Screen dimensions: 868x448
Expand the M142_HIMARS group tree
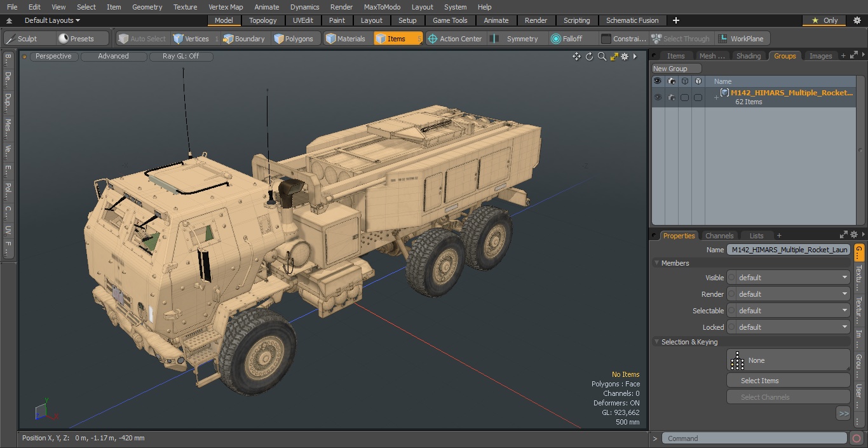pos(716,97)
